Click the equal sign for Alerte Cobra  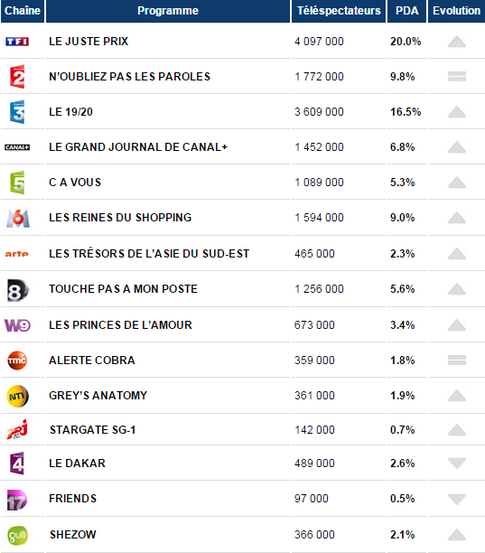click(457, 360)
